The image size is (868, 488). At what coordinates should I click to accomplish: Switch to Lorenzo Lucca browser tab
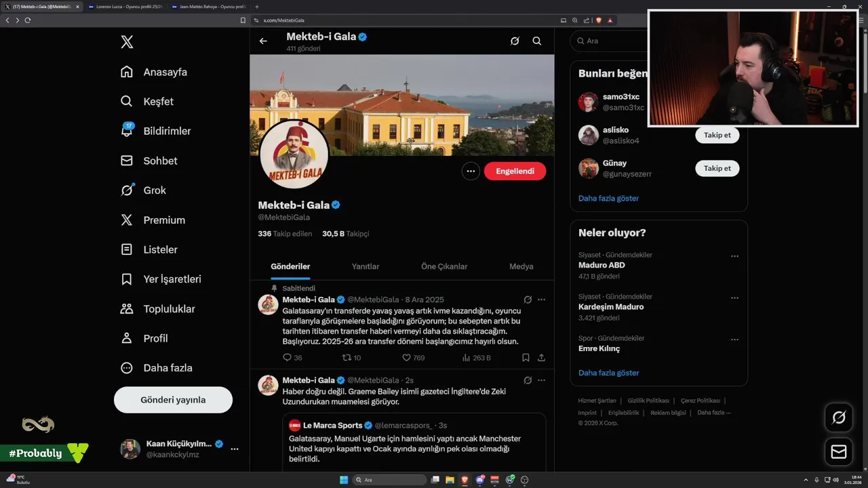point(125,6)
